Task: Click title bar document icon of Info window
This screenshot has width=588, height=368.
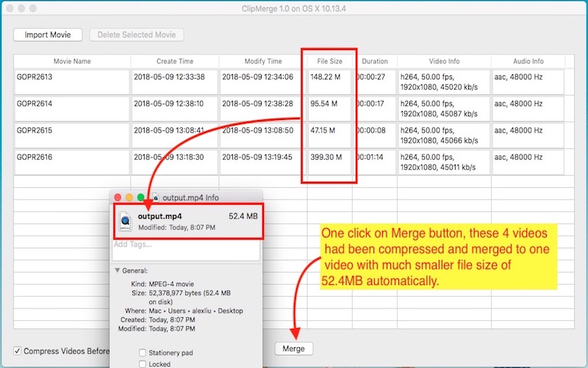Action: point(155,197)
